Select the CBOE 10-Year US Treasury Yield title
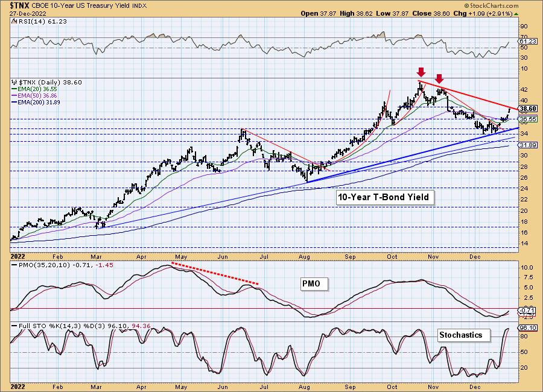 (x=81, y=6)
